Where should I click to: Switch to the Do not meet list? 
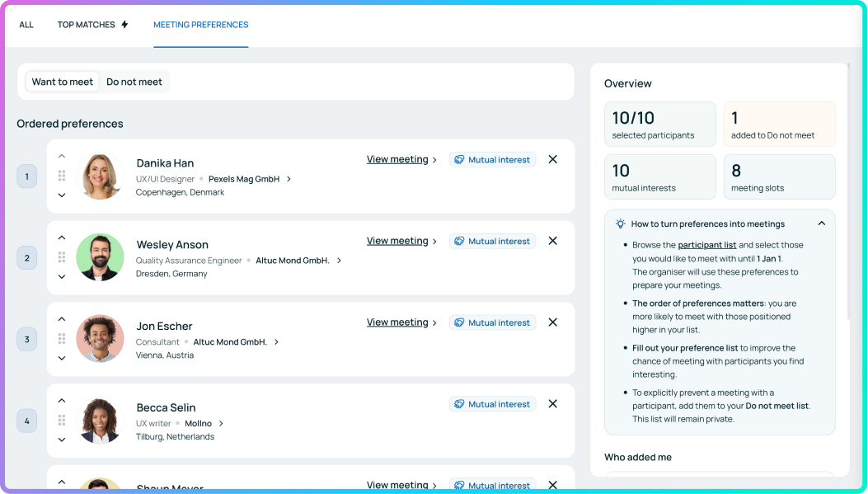[134, 82]
